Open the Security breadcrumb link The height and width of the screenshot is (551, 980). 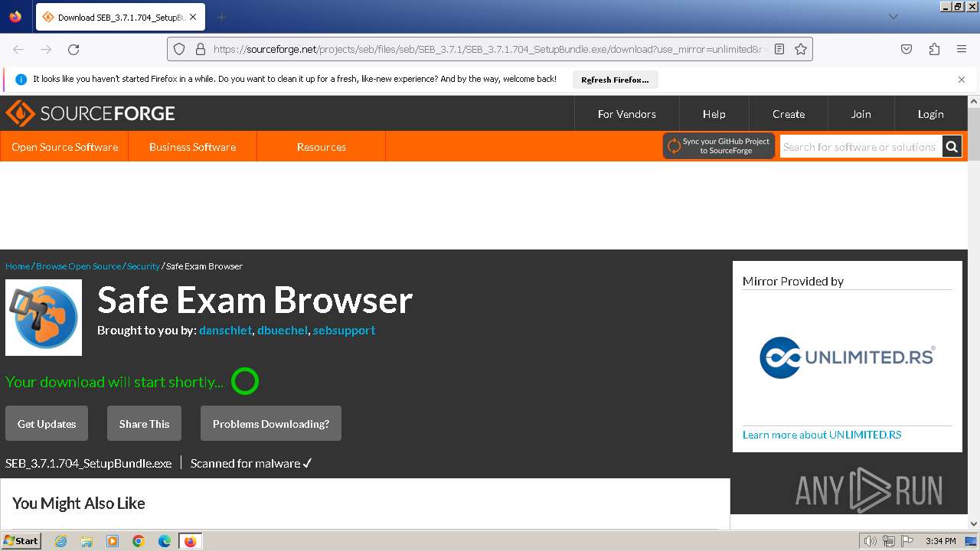tap(143, 266)
